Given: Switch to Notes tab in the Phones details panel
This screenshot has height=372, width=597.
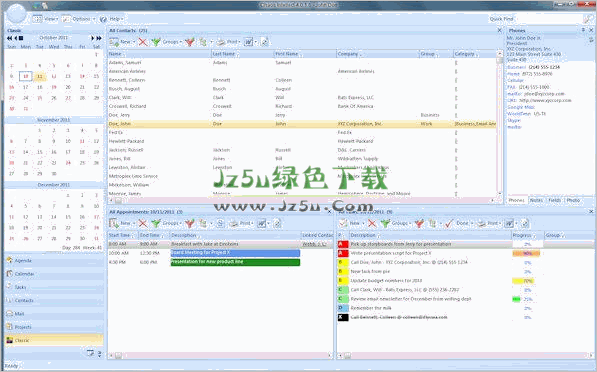Looking at the screenshot, I should [536, 200].
